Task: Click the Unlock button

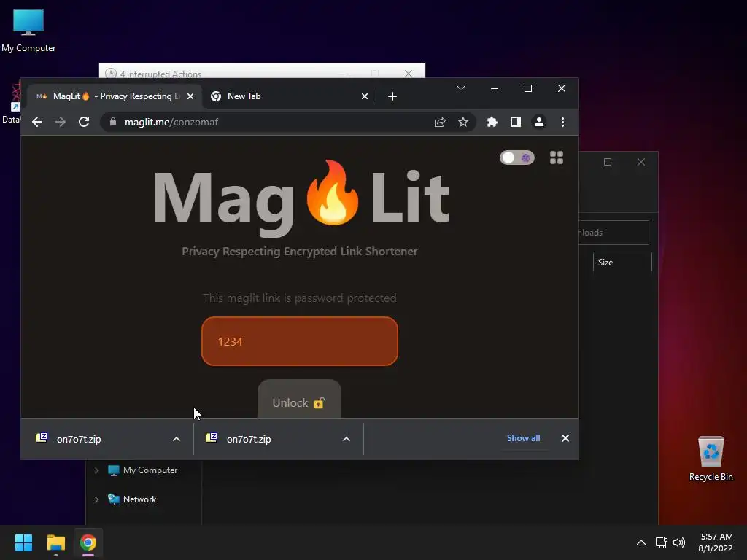Action: point(299,400)
